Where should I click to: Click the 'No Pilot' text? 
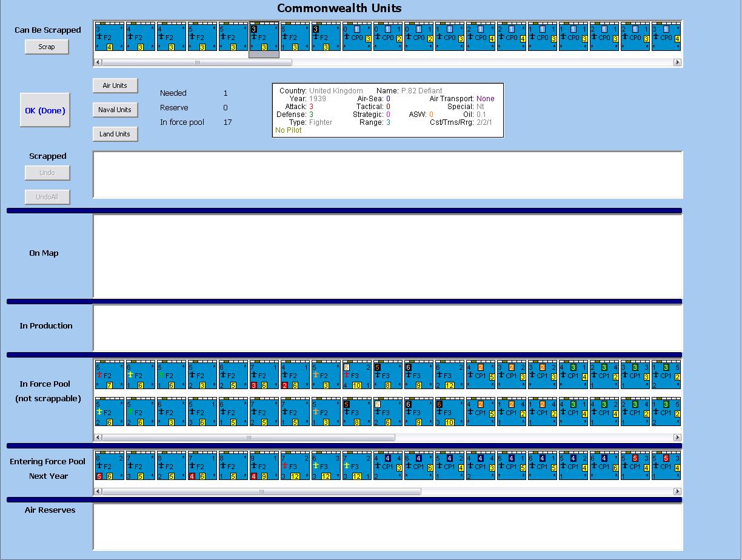pos(289,130)
